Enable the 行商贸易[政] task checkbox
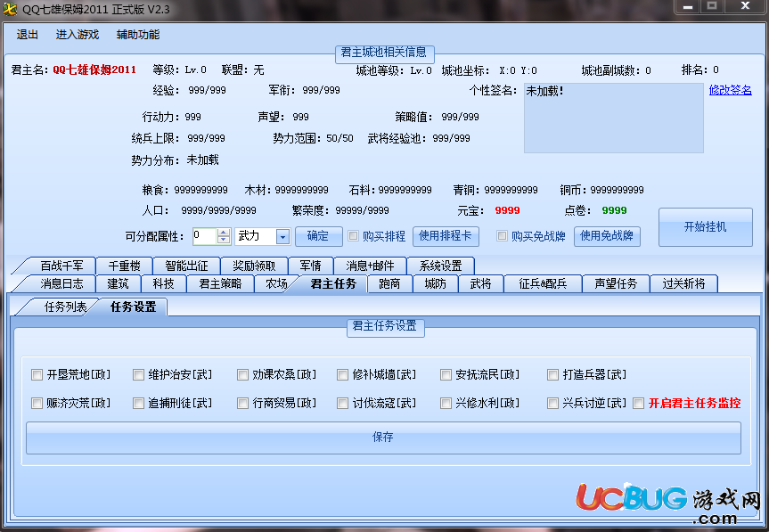 pos(242,403)
